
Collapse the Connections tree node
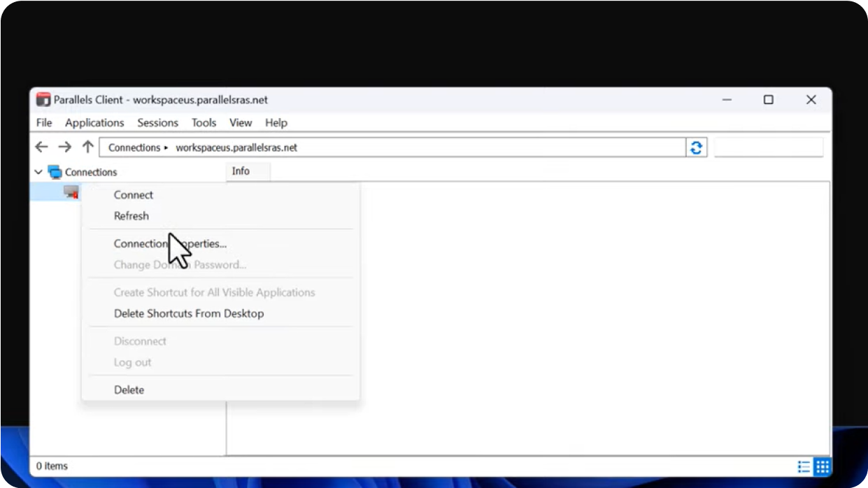pos(38,172)
